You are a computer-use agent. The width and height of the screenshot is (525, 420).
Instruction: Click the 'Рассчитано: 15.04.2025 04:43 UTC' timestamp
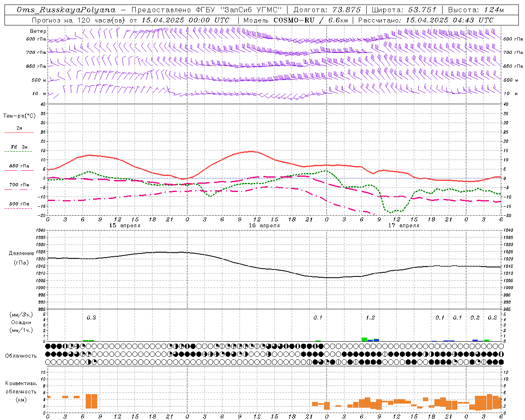click(x=426, y=20)
